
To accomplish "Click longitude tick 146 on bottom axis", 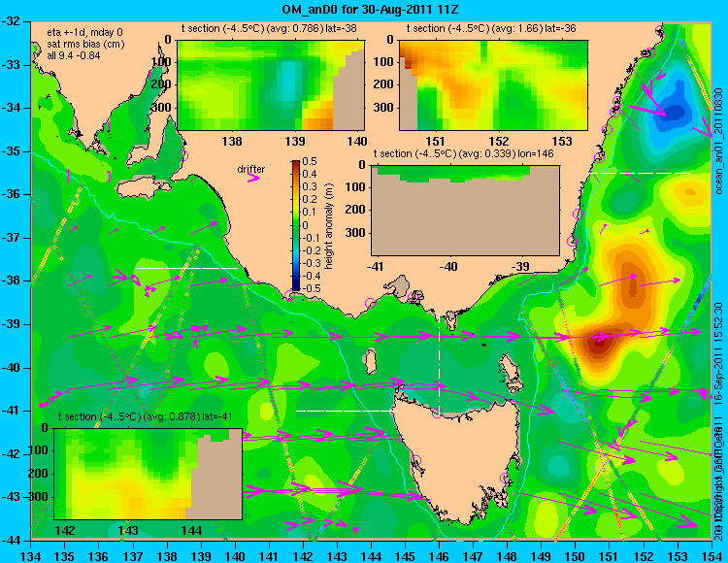I will coord(439,556).
